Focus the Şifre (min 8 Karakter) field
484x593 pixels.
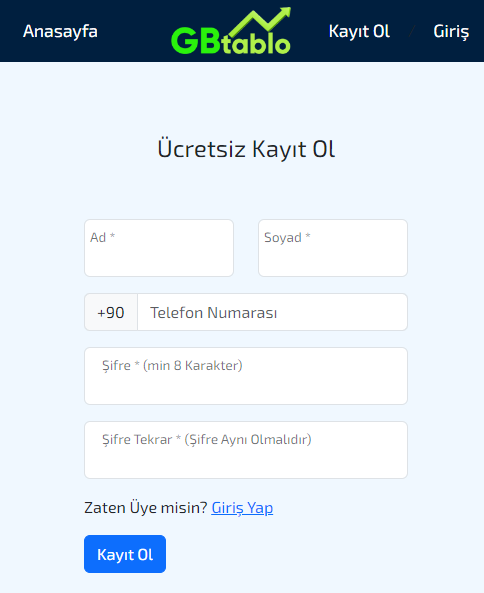click(x=246, y=376)
